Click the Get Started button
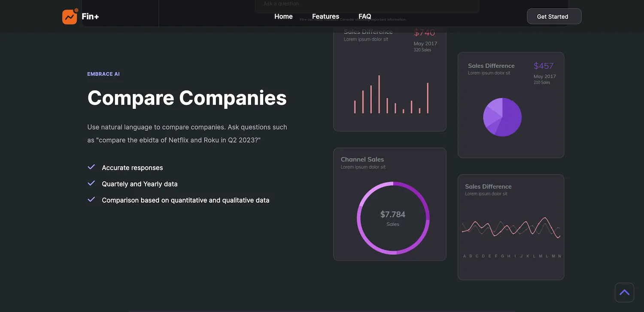The height and width of the screenshot is (312, 644). click(x=554, y=16)
